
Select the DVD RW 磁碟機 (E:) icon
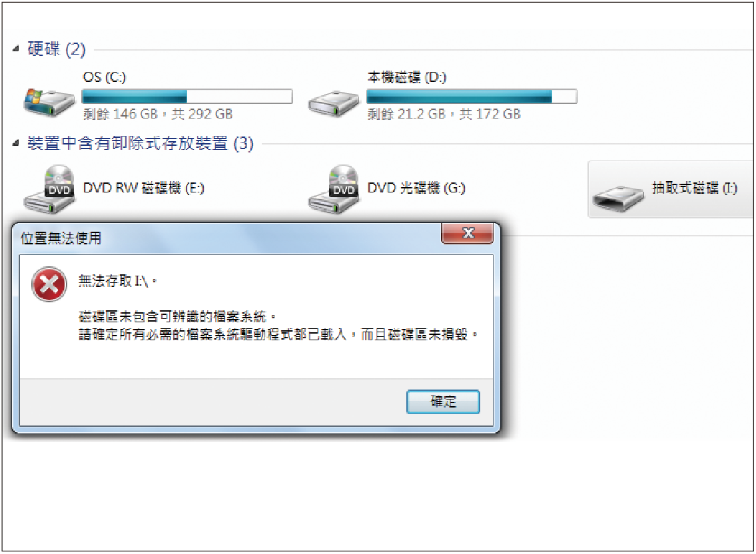49,189
